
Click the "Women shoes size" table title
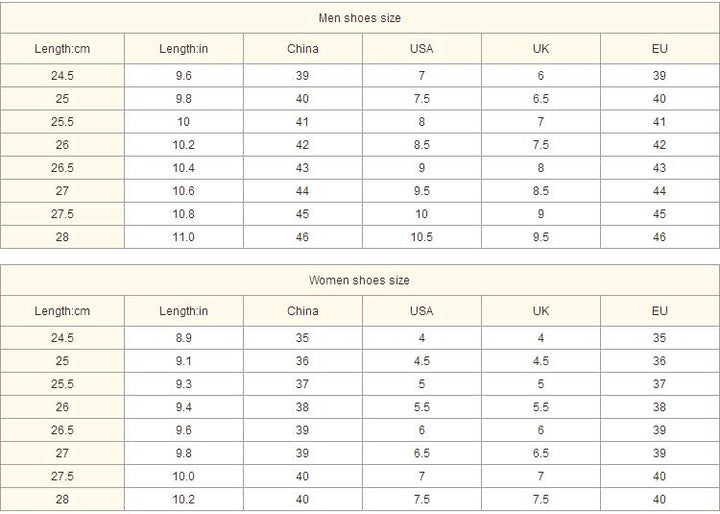[x=360, y=281]
